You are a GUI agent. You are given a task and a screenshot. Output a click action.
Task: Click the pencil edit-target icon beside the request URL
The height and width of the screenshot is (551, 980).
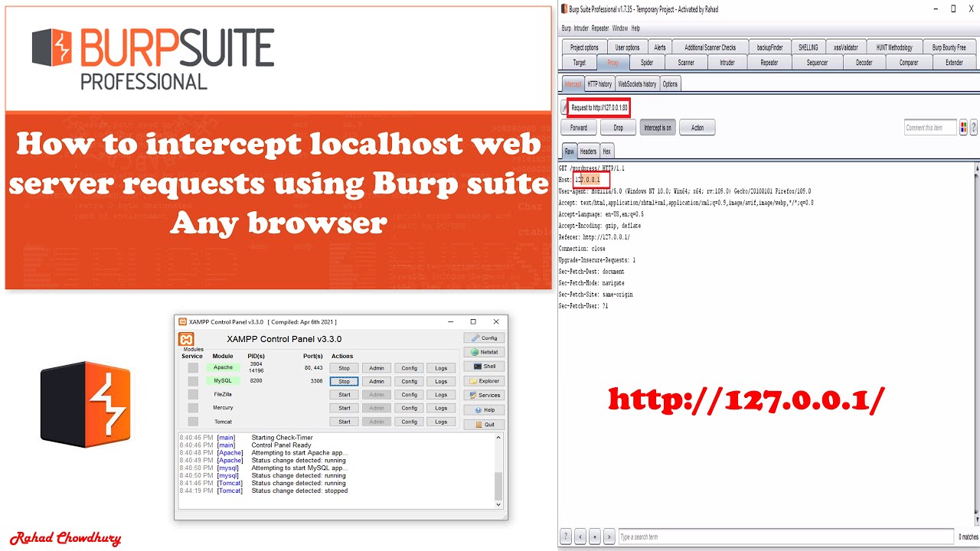(564, 108)
